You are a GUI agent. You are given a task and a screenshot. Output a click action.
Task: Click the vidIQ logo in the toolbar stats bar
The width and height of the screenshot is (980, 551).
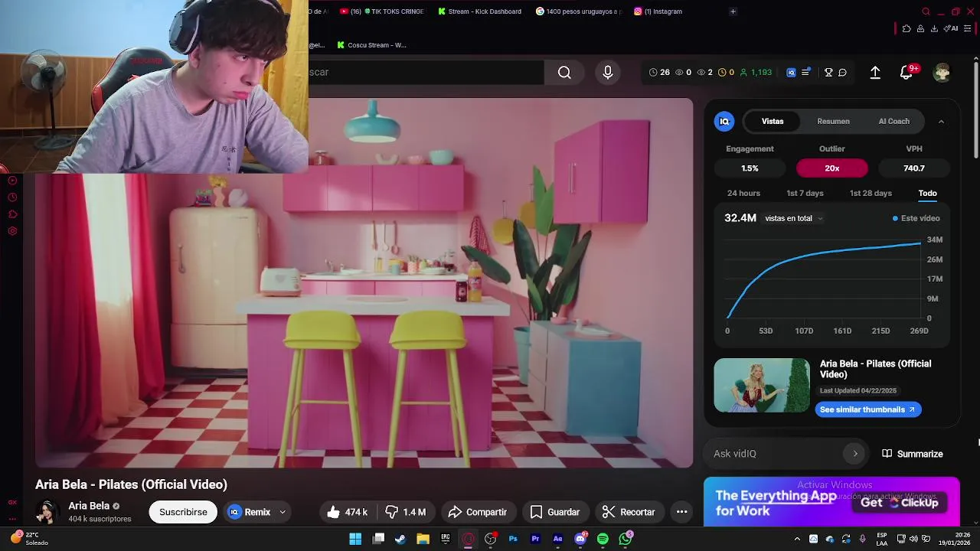[x=792, y=72]
